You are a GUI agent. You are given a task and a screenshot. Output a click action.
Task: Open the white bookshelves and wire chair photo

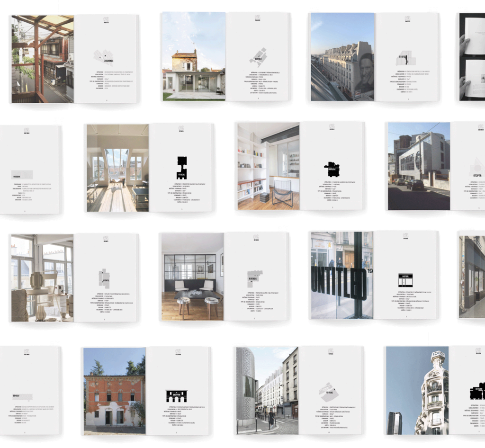269,166
